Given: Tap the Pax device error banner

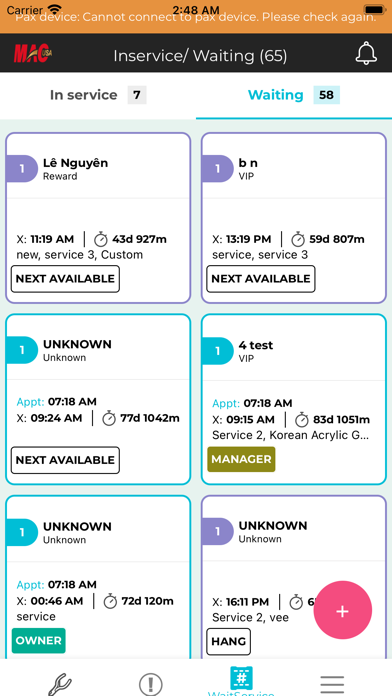Looking at the screenshot, I should click(x=196, y=17).
